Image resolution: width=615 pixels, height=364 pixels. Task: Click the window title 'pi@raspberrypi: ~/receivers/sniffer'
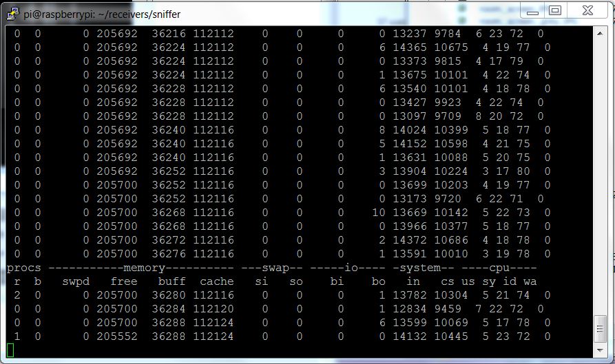pos(102,14)
